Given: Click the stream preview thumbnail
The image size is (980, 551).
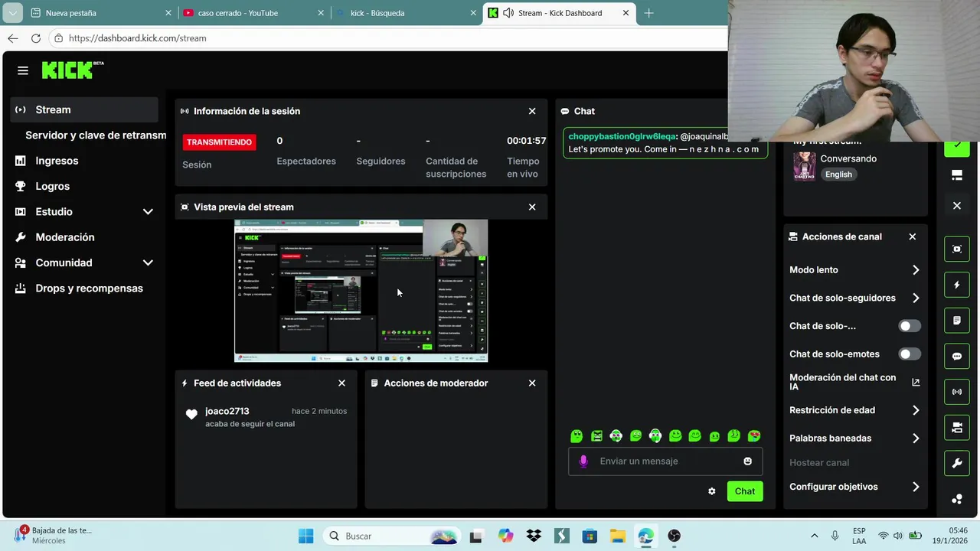Looking at the screenshot, I should click(x=361, y=291).
